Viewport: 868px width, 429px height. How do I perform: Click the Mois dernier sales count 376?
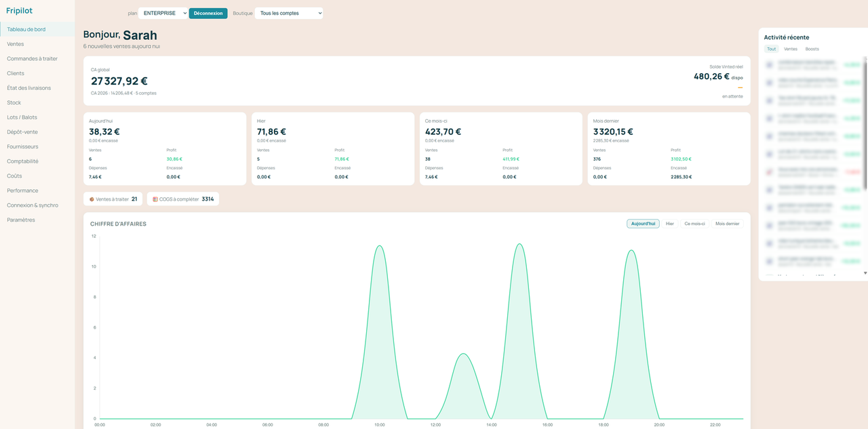tap(597, 159)
